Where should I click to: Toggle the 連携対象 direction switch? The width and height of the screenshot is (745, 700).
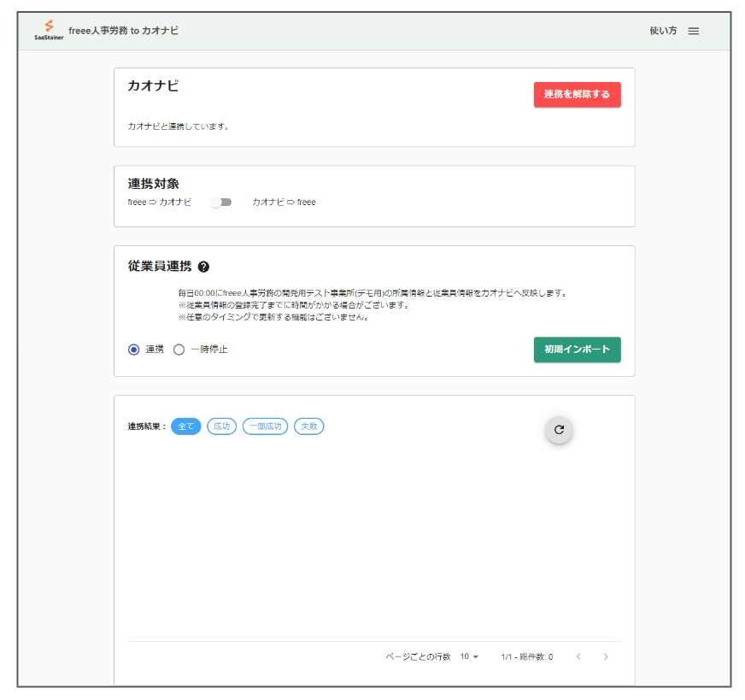point(221,203)
